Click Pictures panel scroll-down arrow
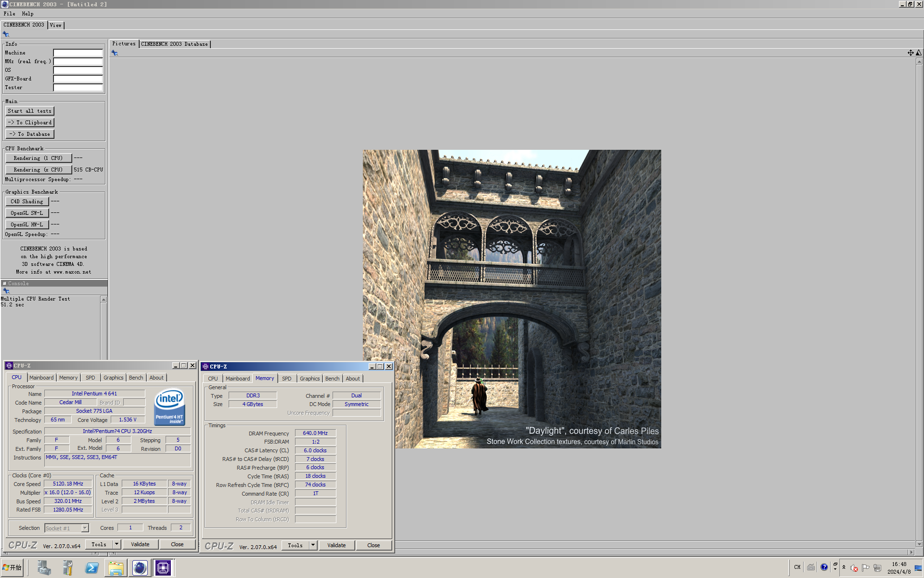The image size is (924, 578). [x=919, y=544]
